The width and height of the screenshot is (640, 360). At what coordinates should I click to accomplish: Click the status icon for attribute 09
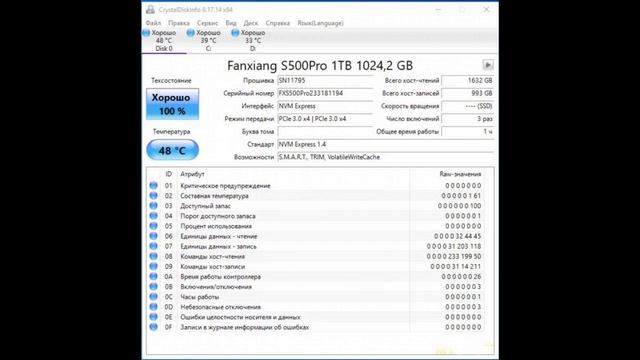(153, 266)
